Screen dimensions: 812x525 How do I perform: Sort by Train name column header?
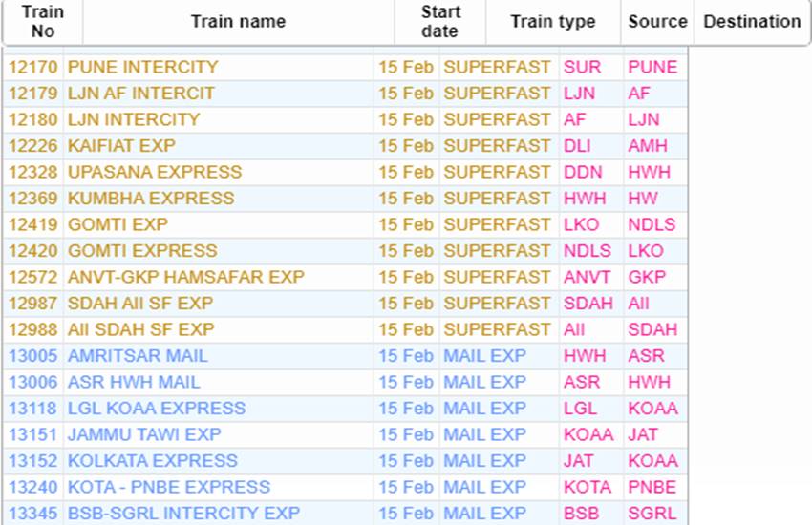238,22
